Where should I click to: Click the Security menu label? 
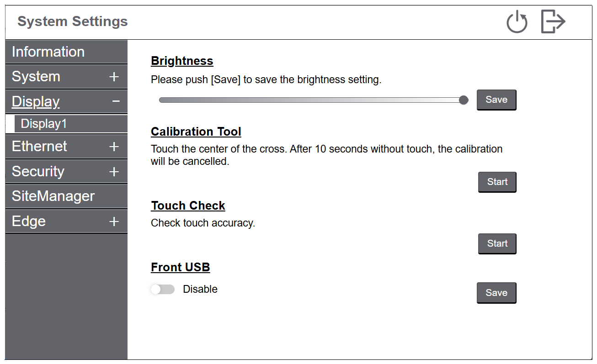click(x=38, y=172)
